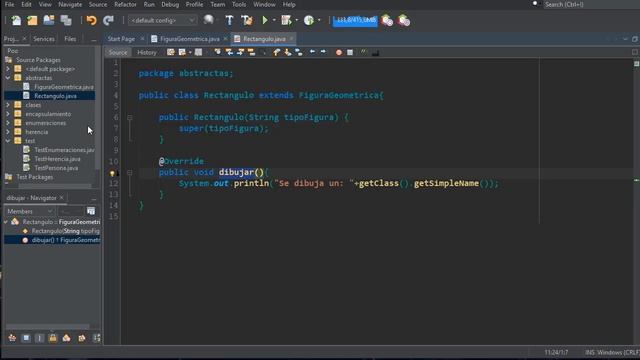This screenshot has width=640, height=360.
Task: Switch to the Files tab
Action: [x=70, y=39]
